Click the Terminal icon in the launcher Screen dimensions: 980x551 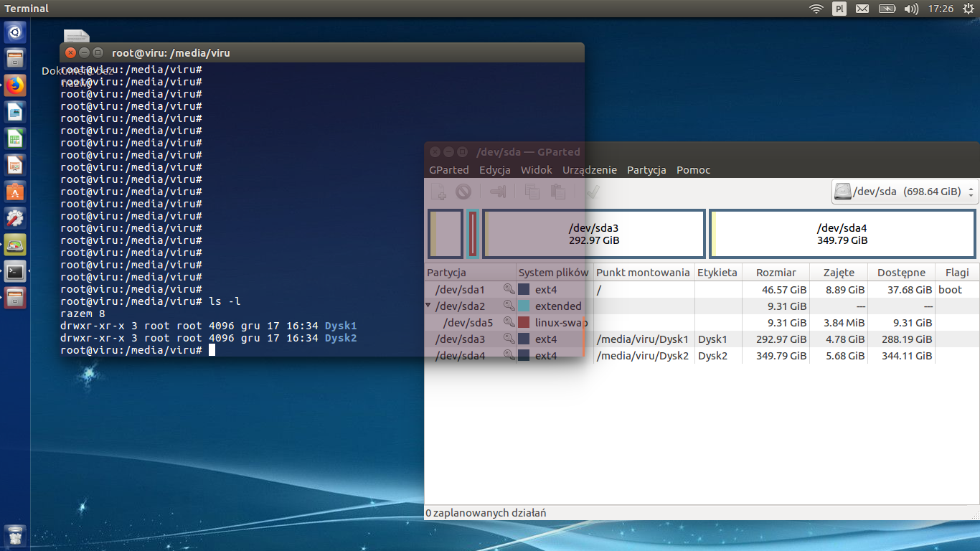coord(15,271)
